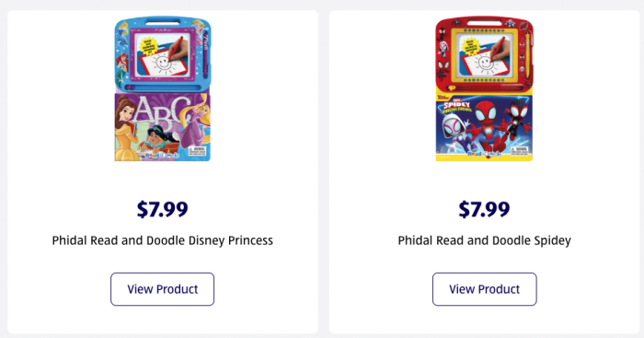Open the Phidal Read and Doodle Spidey title link
Screen dimensions: 644x338
click(x=484, y=240)
